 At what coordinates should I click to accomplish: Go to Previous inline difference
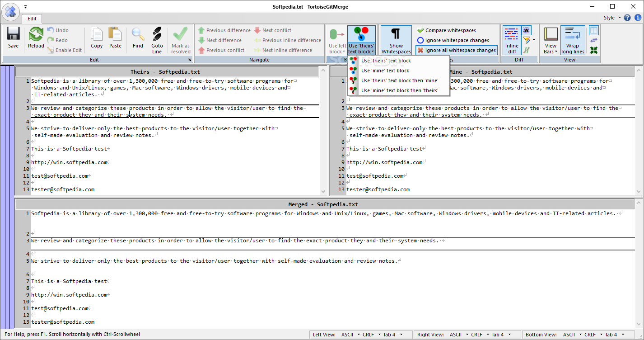pos(287,40)
